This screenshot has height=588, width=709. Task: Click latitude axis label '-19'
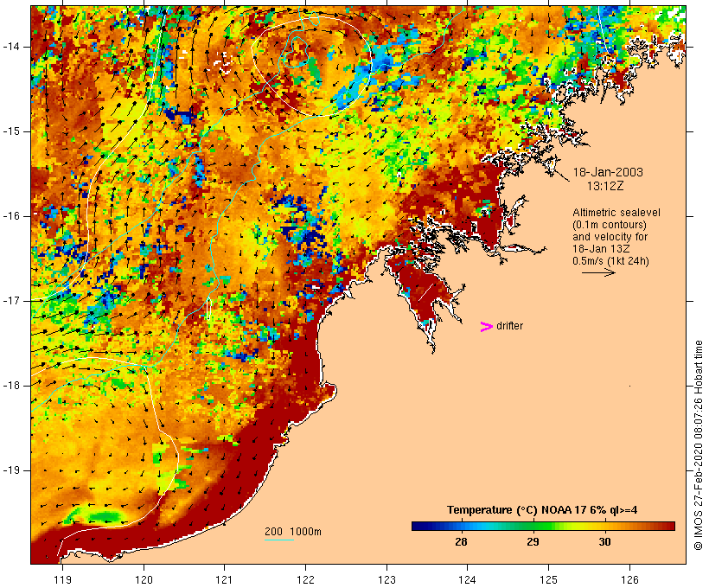(10, 470)
